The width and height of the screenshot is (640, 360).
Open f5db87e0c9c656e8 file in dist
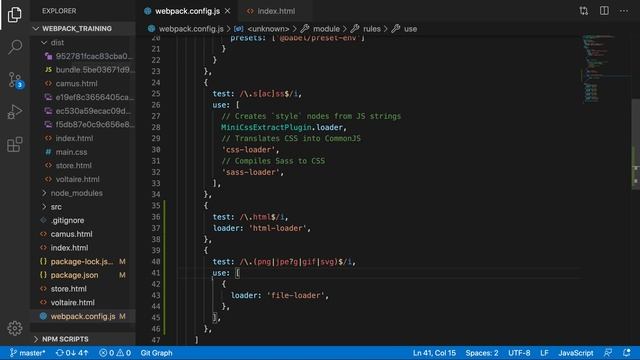pos(83,124)
